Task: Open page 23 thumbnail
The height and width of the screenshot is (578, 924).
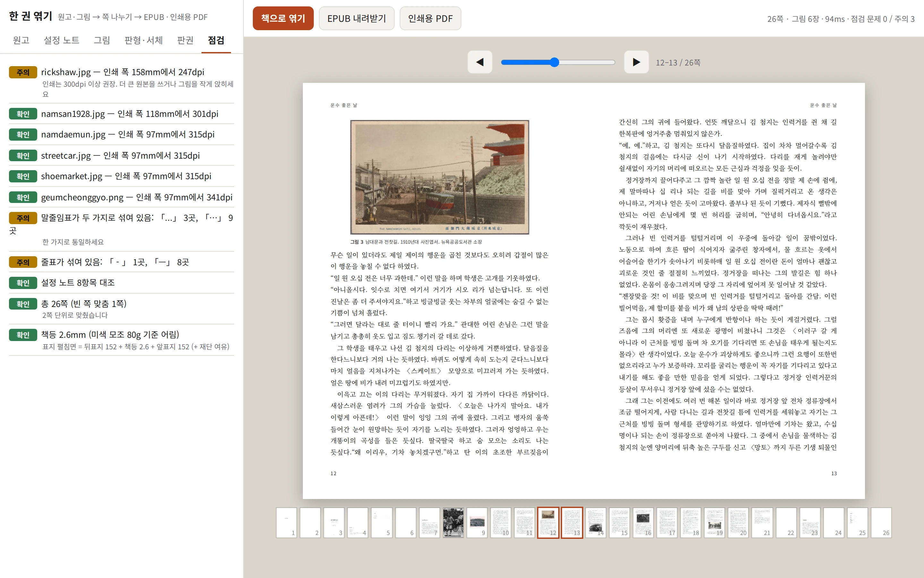Action: (x=810, y=522)
